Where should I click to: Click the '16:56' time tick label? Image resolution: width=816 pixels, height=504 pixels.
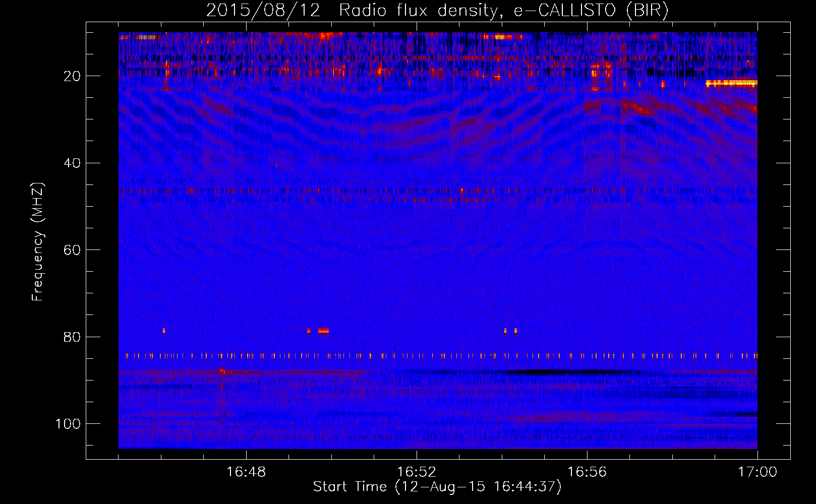587,472
